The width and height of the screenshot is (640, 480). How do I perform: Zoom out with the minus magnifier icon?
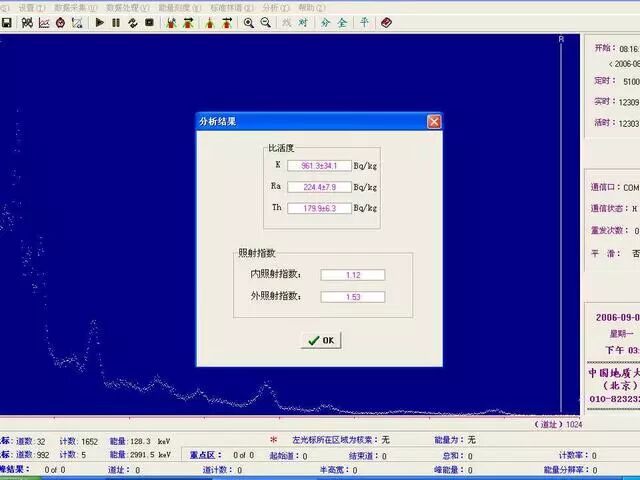tap(265, 23)
